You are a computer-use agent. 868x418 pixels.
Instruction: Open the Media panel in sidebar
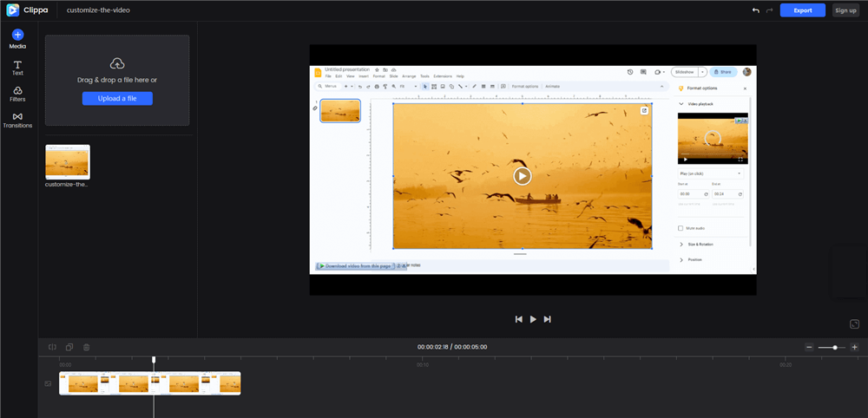[17, 39]
